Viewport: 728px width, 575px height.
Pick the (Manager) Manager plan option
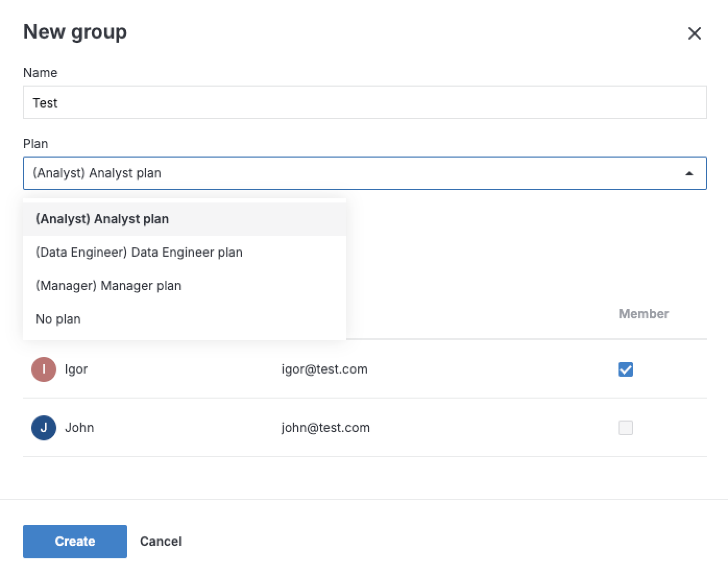pyautogui.click(x=108, y=285)
